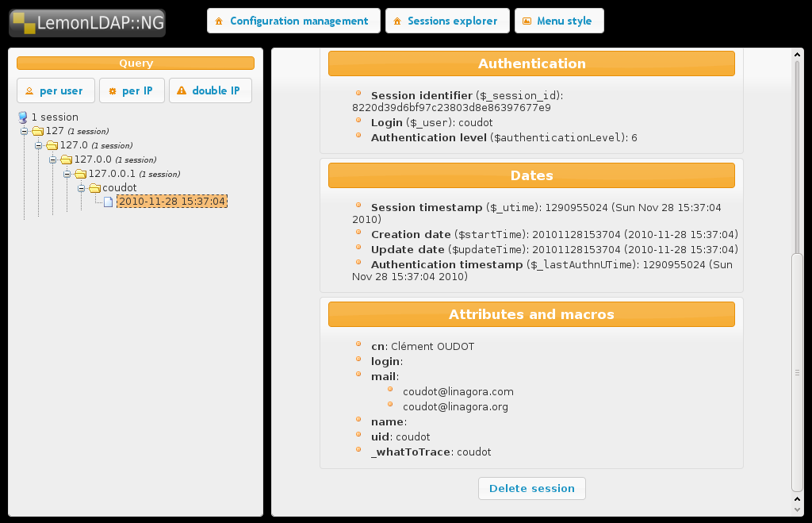Click the folder icon next to coudot

pyautogui.click(x=94, y=187)
